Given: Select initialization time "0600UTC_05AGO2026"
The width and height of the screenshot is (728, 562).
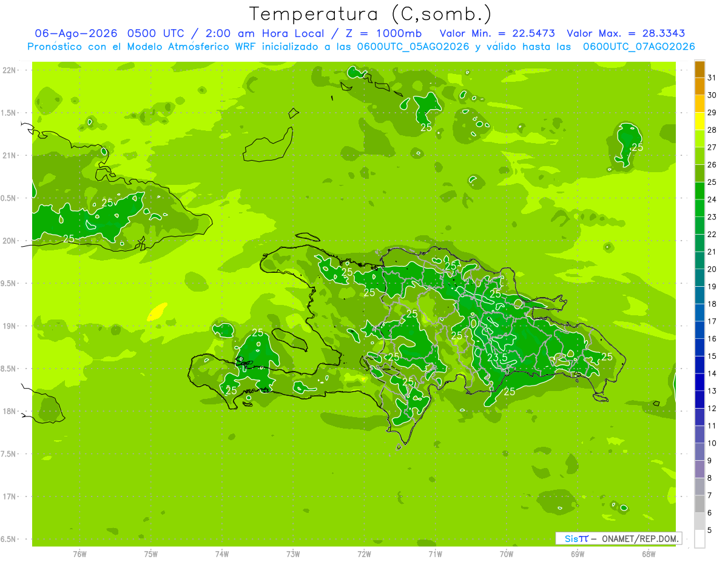Looking at the screenshot, I should coord(413,47).
